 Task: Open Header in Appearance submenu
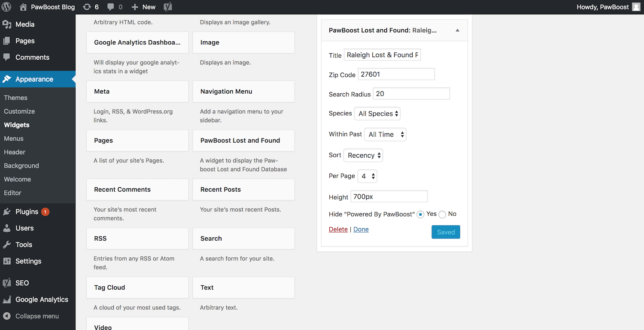click(15, 152)
